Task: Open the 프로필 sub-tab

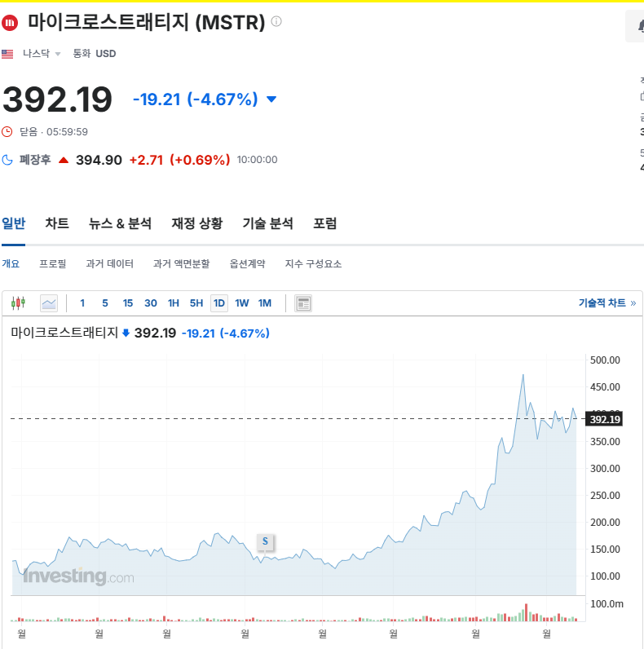Action: 52,263
